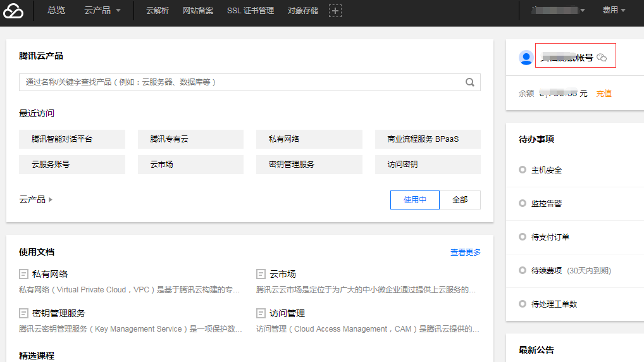Open 腾讯智能对话平台 recent item
Image resolution: width=644 pixels, height=362 pixels.
(72, 139)
